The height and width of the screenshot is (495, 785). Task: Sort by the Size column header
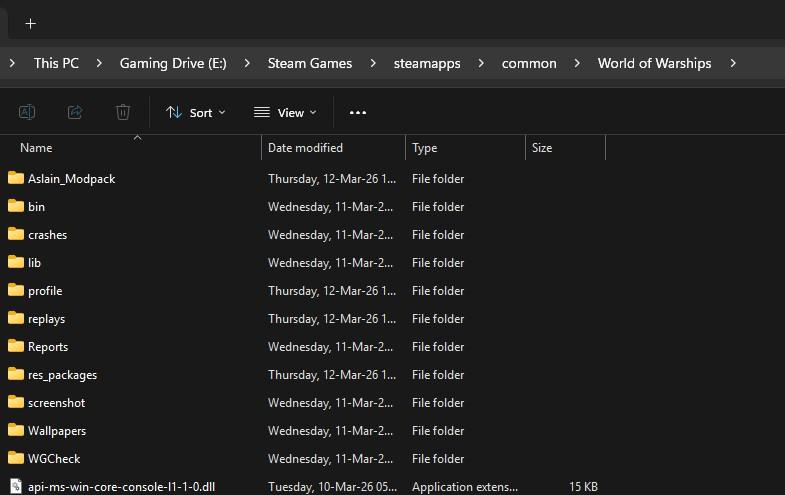point(542,148)
